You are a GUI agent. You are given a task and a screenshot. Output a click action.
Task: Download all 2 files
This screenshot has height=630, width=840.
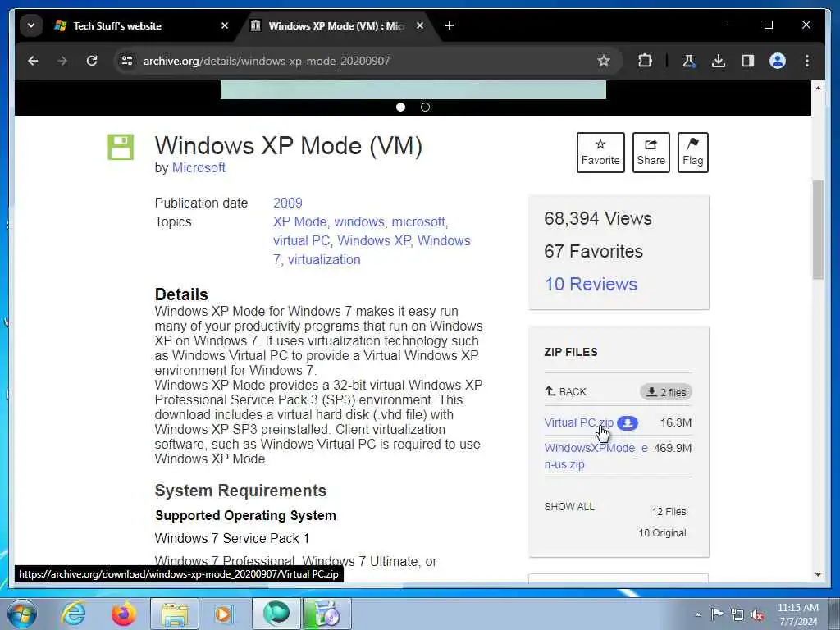(x=666, y=392)
